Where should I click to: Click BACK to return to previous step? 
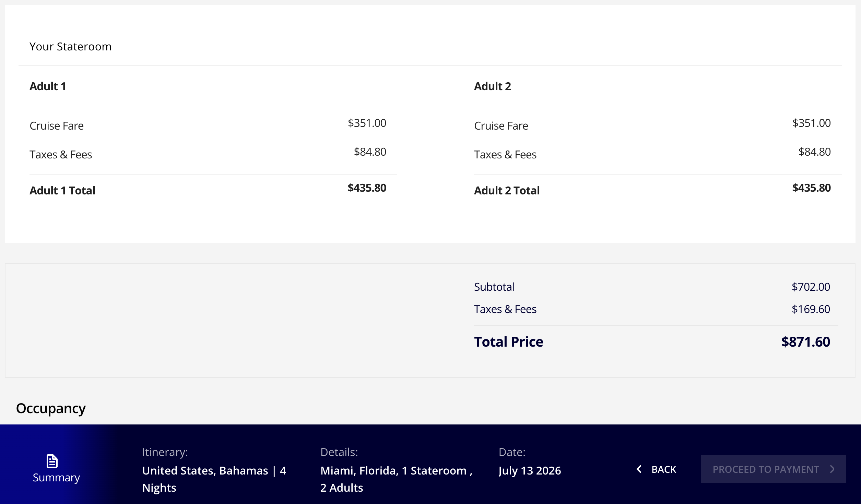664,469
